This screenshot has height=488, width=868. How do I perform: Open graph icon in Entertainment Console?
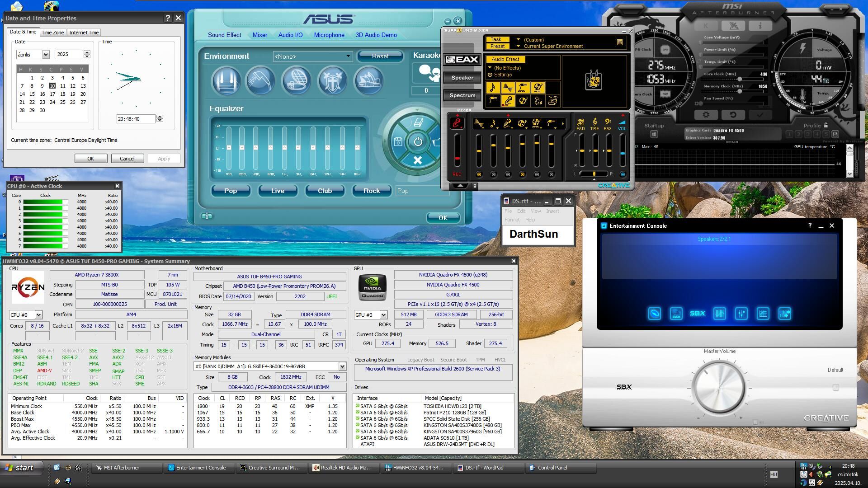[x=763, y=314]
